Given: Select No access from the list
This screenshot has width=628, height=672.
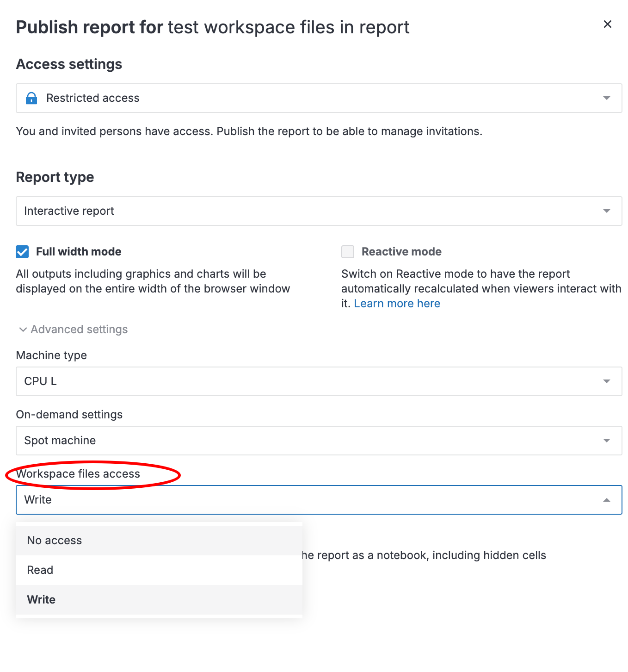Looking at the screenshot, I should pyautogui.click(x=55, y=541).
